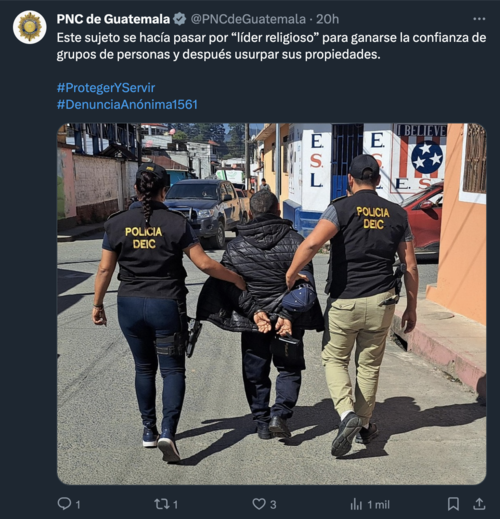Click the repost count of 1

tap(176, 505)
